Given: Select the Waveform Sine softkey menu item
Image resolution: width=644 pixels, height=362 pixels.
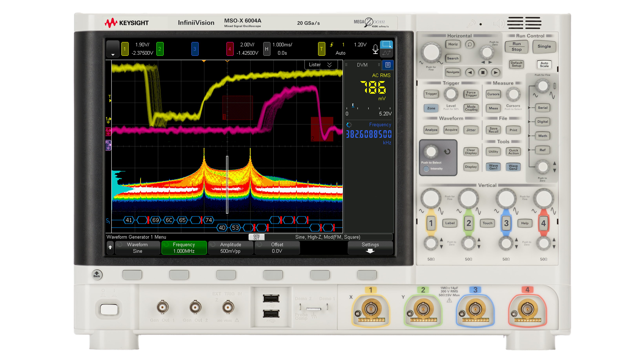Looking at the screenshot, I should point(137,247).
